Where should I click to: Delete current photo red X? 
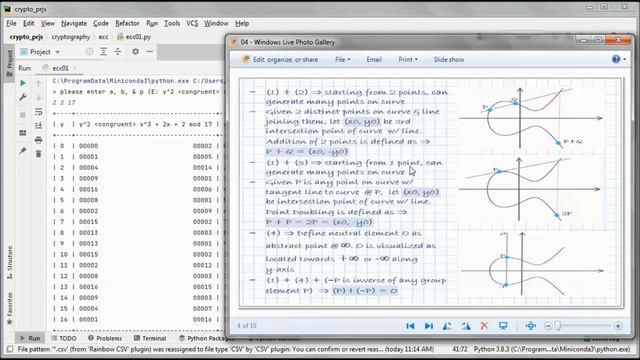484,326
